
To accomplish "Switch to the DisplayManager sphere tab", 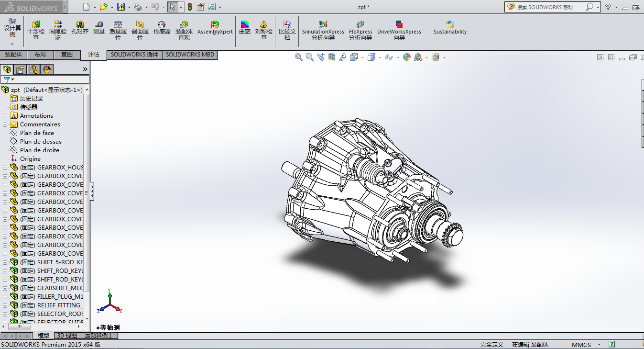I will [47, 69].
